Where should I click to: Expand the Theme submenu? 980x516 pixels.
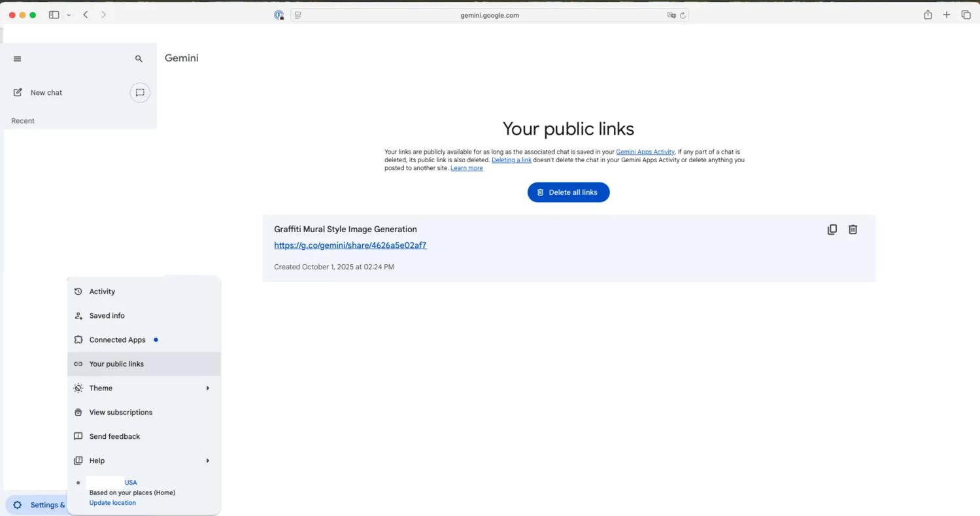(x=144, y=388)
